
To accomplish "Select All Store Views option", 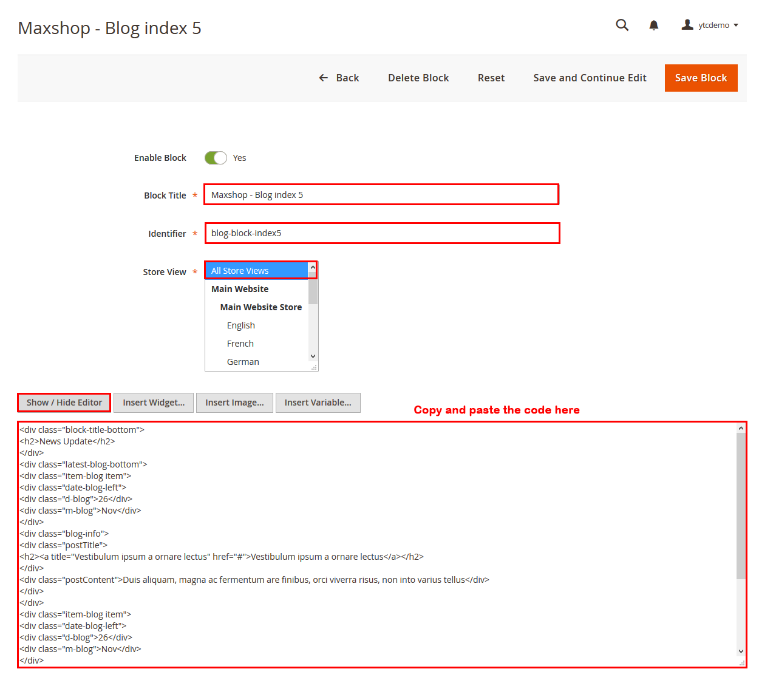I will pos(256,271).
